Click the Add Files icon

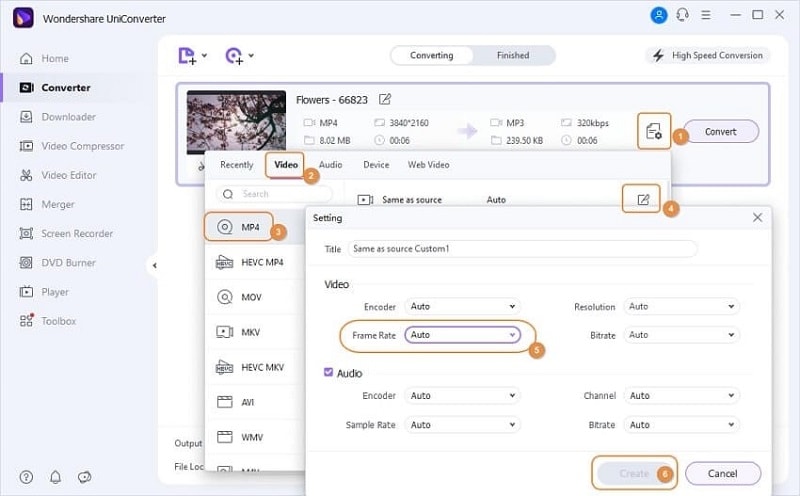pyautogui.click(x=187, y=56)
